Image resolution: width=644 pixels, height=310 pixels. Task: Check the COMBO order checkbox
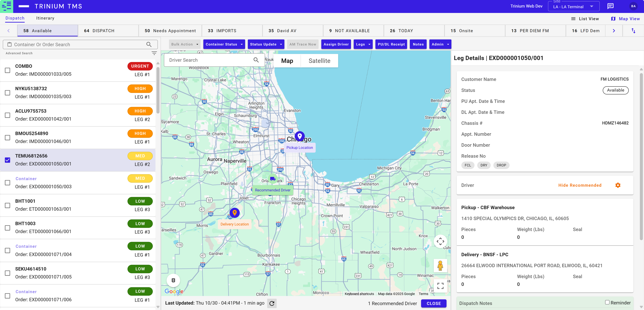pyautogui.click(x=8, y=70)
